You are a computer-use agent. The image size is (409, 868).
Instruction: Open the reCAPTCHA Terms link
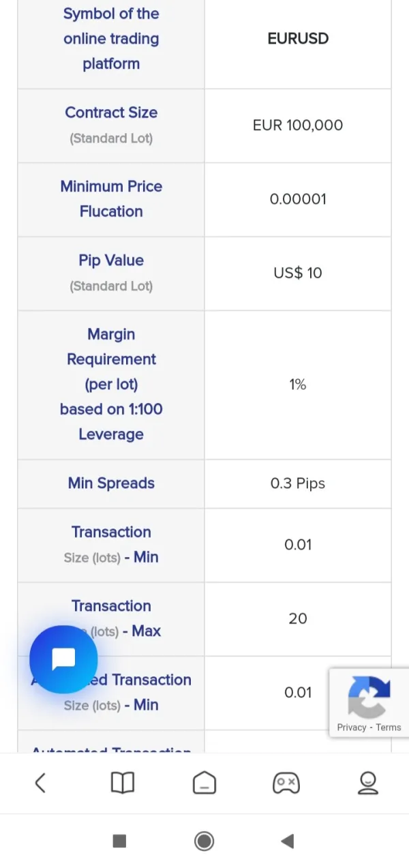tap(389, 728)
